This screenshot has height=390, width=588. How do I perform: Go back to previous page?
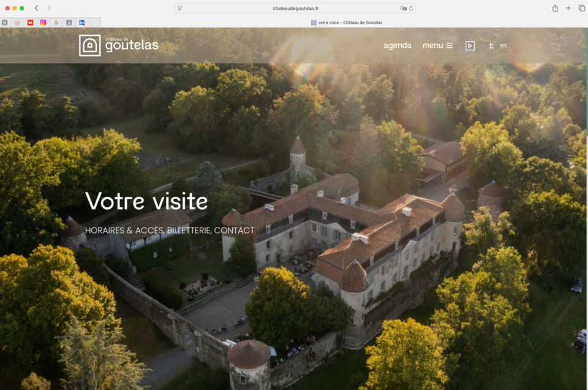[36, 8]
